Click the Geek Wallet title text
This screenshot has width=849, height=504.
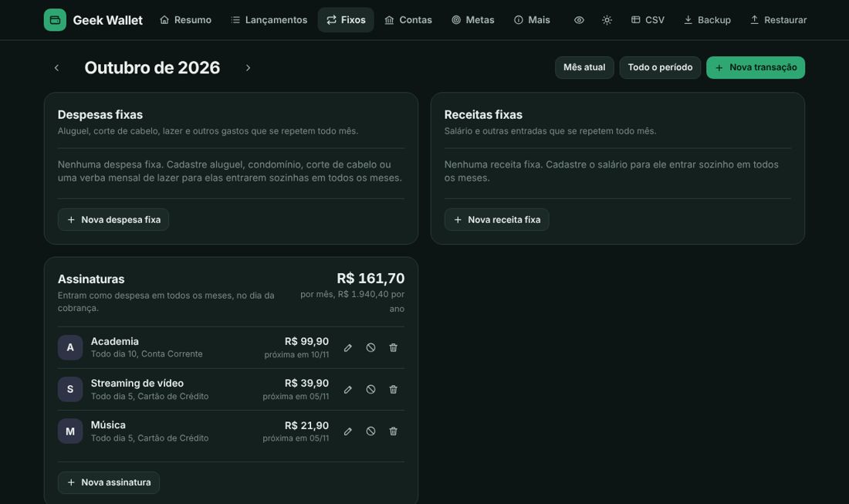pyautogui.click(x=108, y=20)
